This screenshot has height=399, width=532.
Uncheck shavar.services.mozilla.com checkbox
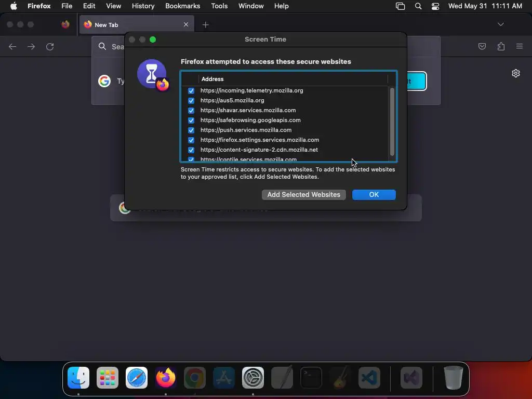191,110
